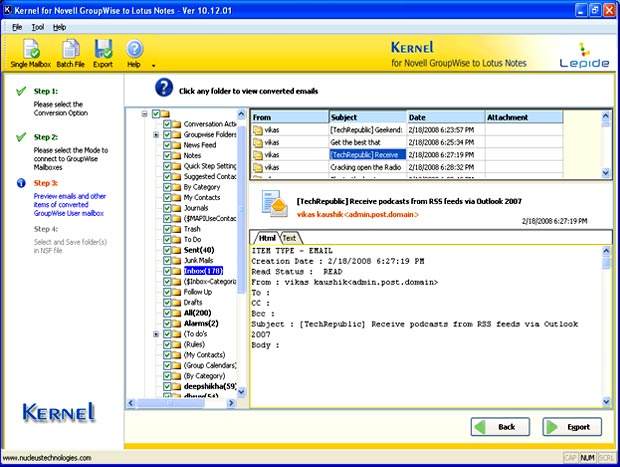The width and height of the screenshot is (620, 467).
Task: Toggle the deepshikha(59) checkbox
Action: coord(167,386)
